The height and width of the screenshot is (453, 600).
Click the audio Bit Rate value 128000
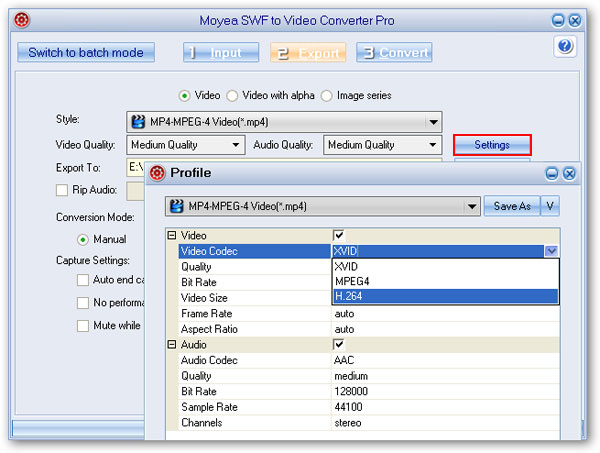[351, 391]
